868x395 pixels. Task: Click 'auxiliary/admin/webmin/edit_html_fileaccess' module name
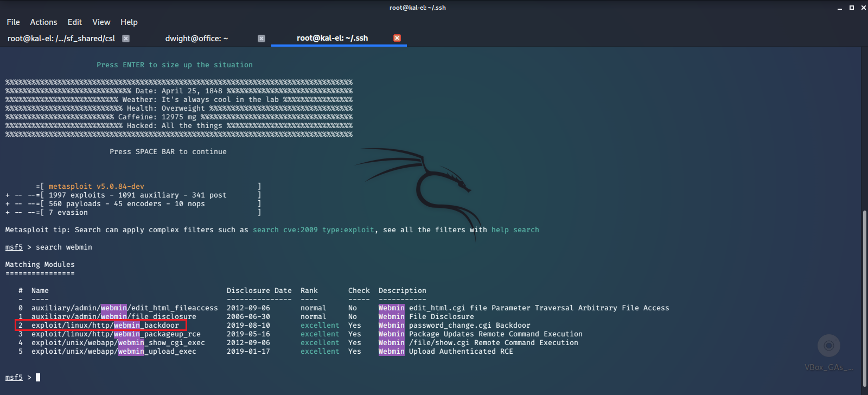(x=125, y=308)
